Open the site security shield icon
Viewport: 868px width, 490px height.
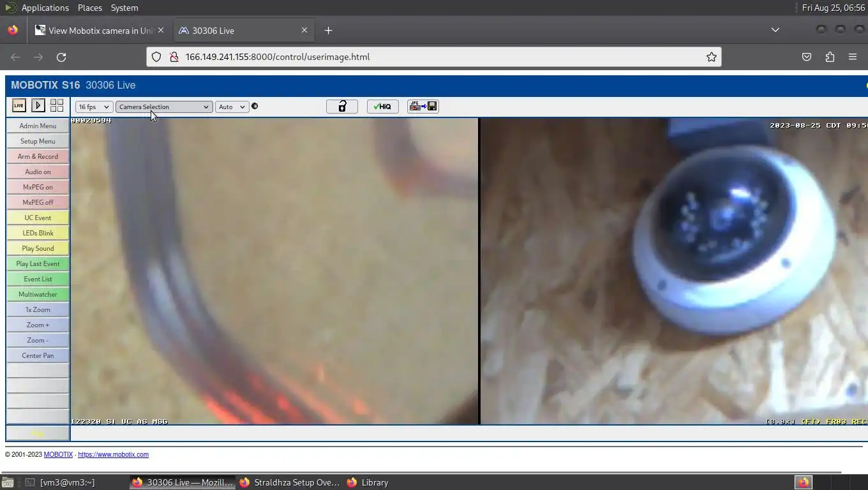pyautogui.click(x=156, y=57)
